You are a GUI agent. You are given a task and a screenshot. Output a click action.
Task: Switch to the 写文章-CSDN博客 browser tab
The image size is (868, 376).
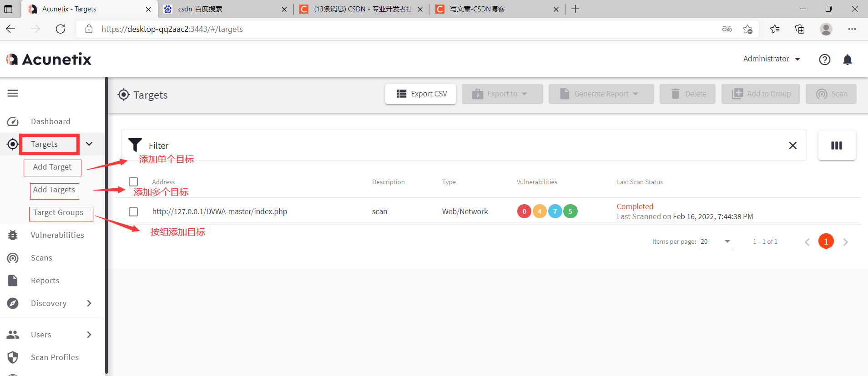click(x=497, y=9)
